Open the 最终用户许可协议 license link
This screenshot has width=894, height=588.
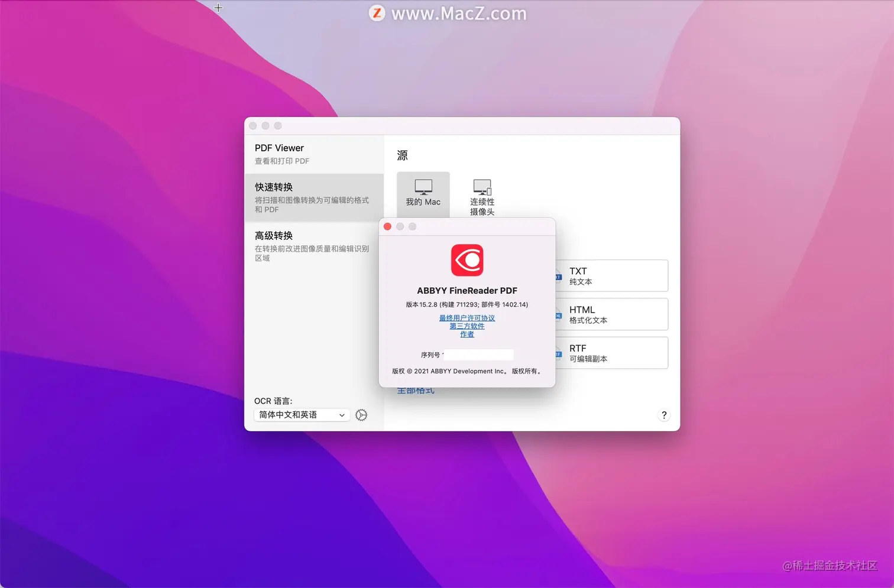467,318
